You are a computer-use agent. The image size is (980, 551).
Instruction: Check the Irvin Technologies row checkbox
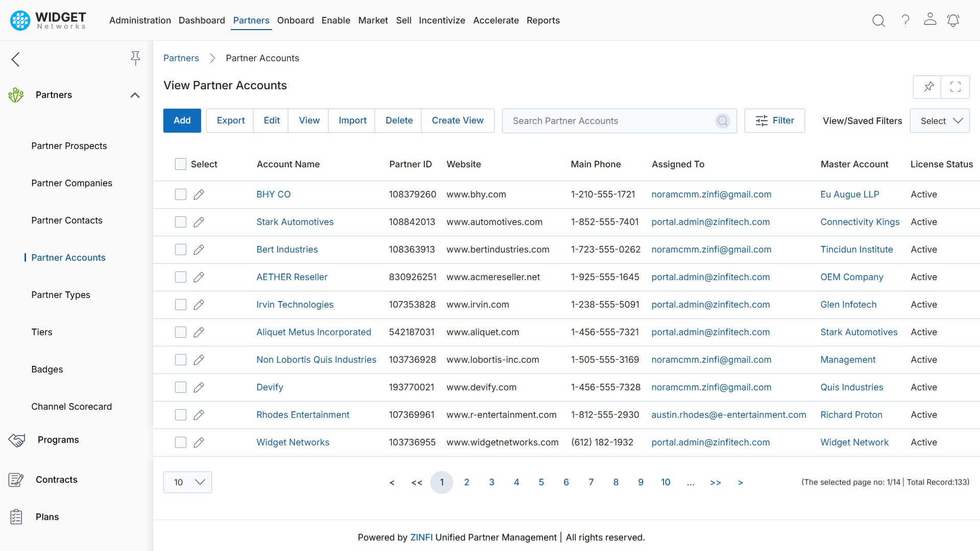coord(181,305)
